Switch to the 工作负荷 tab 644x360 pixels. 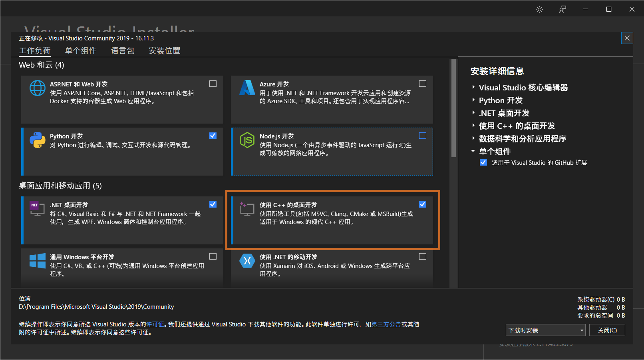click(35, 50)
